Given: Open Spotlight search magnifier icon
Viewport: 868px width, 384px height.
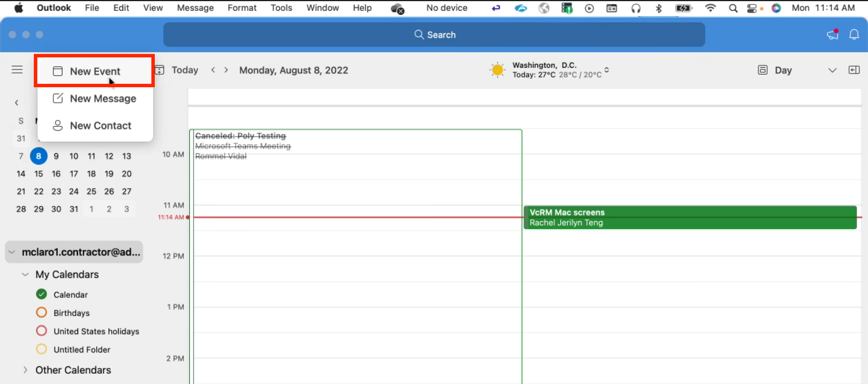Looking at the screenshot, I should [733, 8].
